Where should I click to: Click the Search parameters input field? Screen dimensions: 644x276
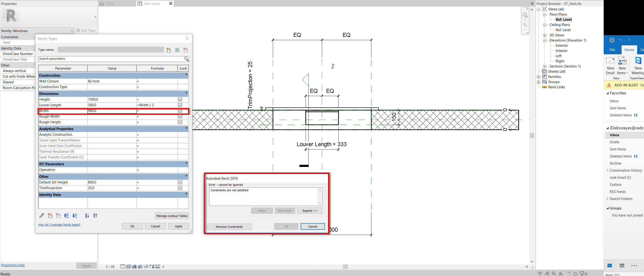(110, 59)
